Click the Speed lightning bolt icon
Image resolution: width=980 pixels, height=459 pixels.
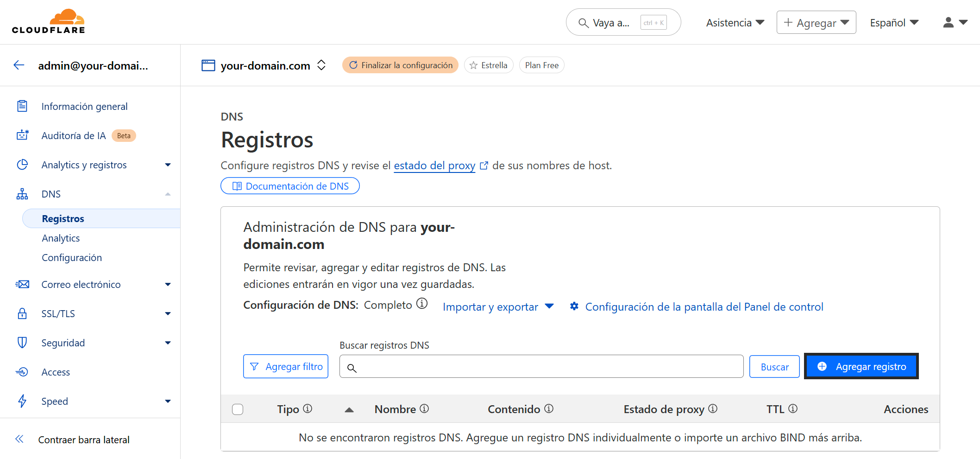pos(22,401)
